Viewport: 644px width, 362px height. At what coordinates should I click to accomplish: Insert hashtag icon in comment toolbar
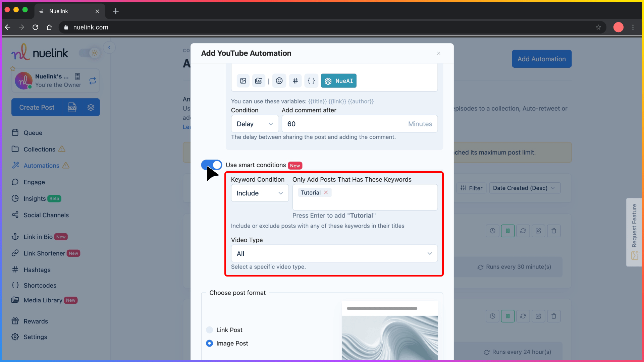click(x=295, y=81)
